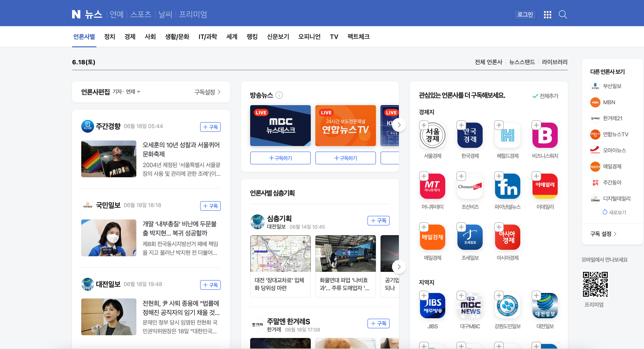Open the Naver N logo home

pyautogui.click(x=76, y=14)
